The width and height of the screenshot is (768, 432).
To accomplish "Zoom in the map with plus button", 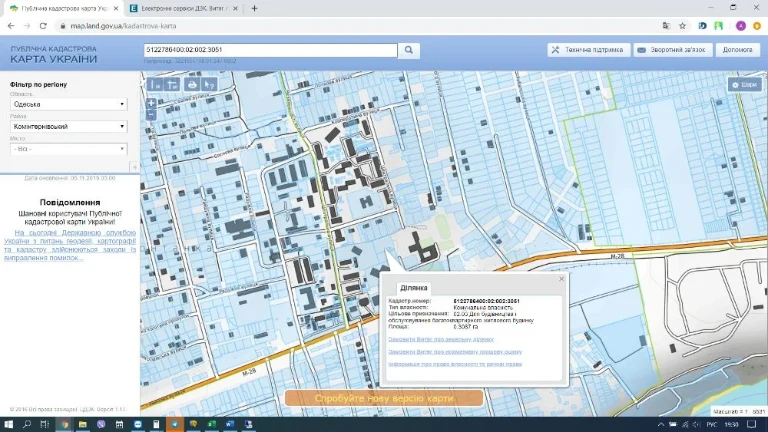I will 151,103.
